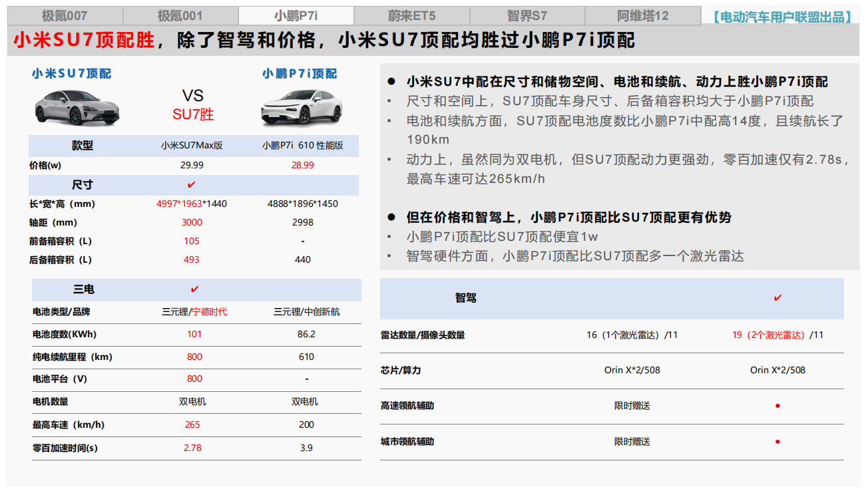The width and height of the screenshot is (868, 495).
Task: Select the 三电 section header label
Action: click(x=84, y=289)
